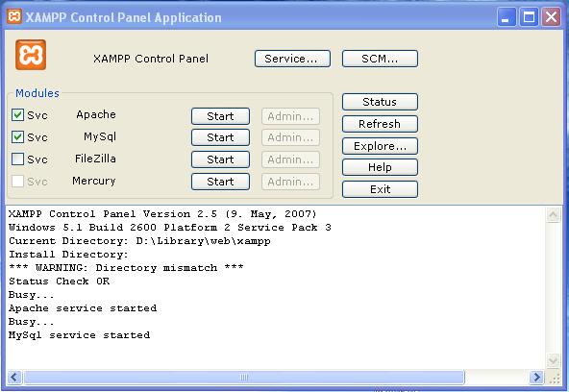Start the Apache module

[x=220, y=116]
